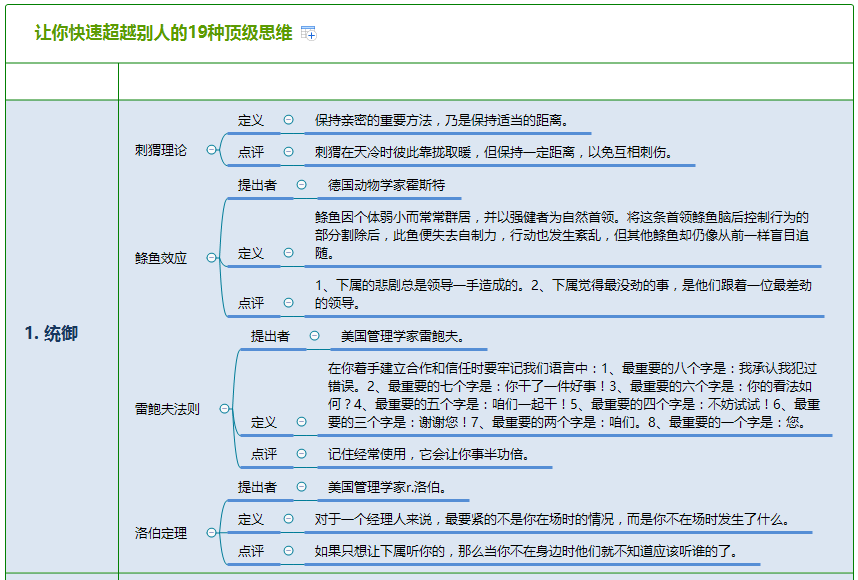The image size is (858, 580).
Task: Click the 定义 label under 刺猬理论
Action: (x=251, y=120)
